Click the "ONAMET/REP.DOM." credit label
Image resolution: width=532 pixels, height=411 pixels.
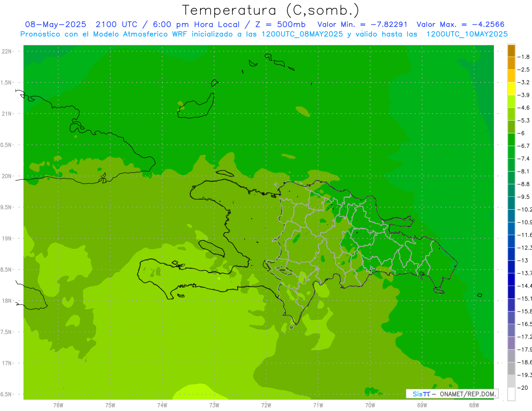[x=467, y=394]
